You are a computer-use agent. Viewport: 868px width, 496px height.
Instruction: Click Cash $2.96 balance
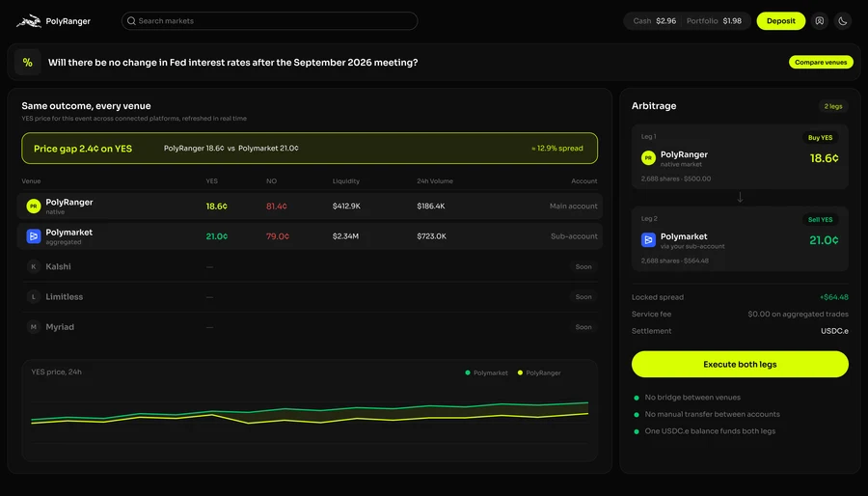[x=654, y=21]
